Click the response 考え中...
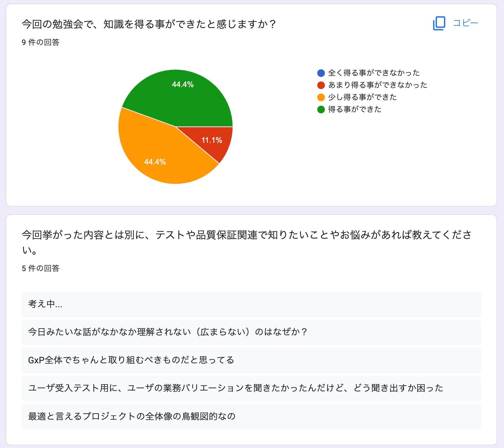Image resolution: width=504 pixels, height=448 pixels. [251, 304]
